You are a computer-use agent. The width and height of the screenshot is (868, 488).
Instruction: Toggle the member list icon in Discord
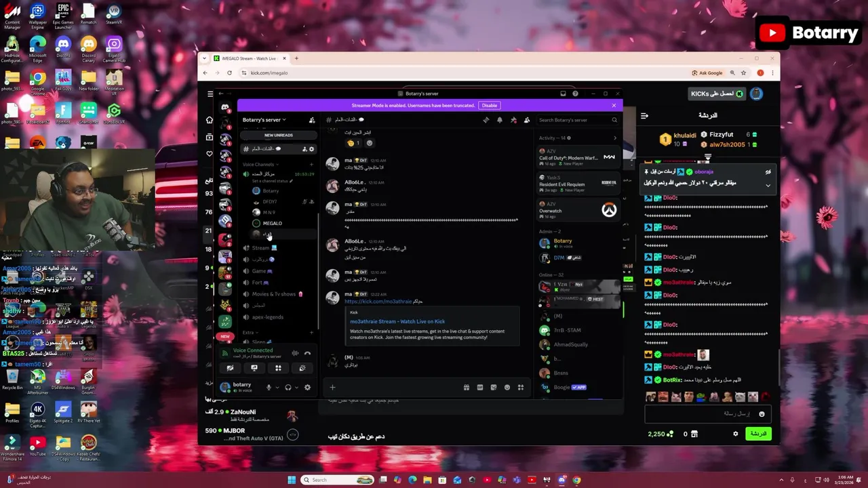pyautogui.click(x=527, y=120)
